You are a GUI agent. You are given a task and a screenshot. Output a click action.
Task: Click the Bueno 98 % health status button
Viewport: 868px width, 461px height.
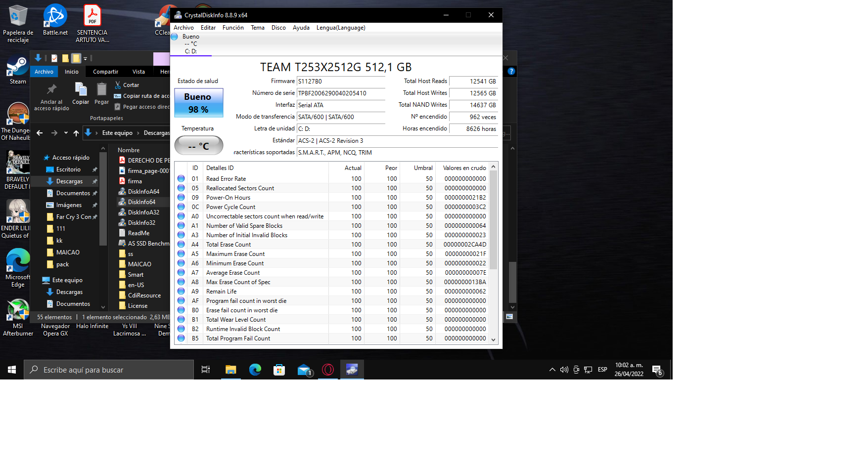pyautogui.click(x=198, y=103)
